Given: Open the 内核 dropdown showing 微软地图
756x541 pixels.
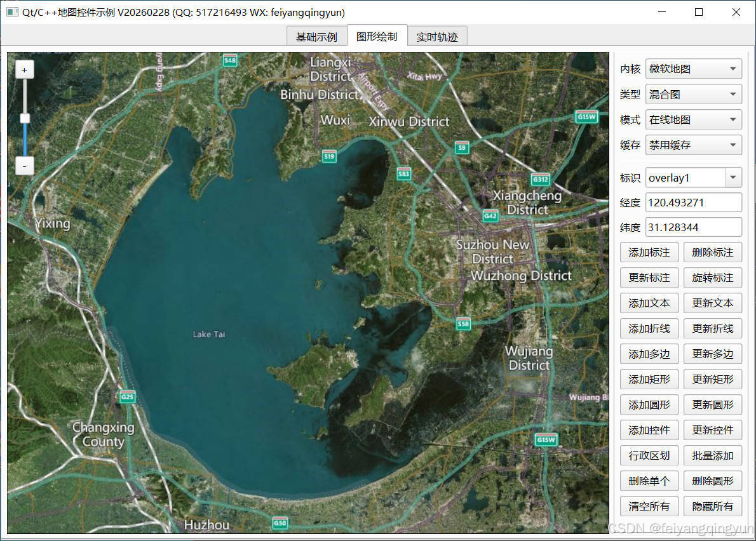Looking at the screenshot, I should point(693,69).
